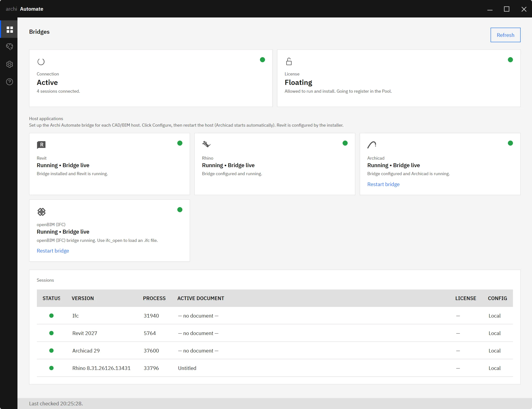Click the ACTIVE DOCUMENT column header
The width and height of the screenshot is (532, 409).
(x=201, y=298)
